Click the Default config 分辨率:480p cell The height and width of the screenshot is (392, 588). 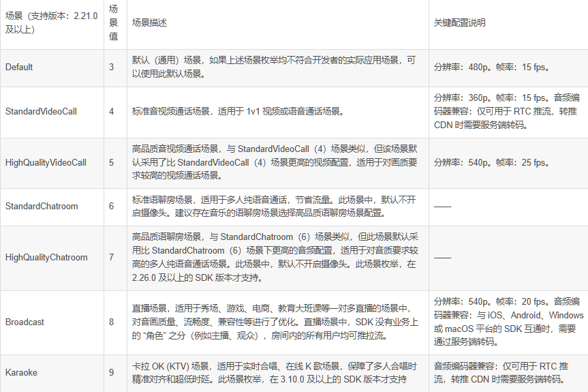508,67
